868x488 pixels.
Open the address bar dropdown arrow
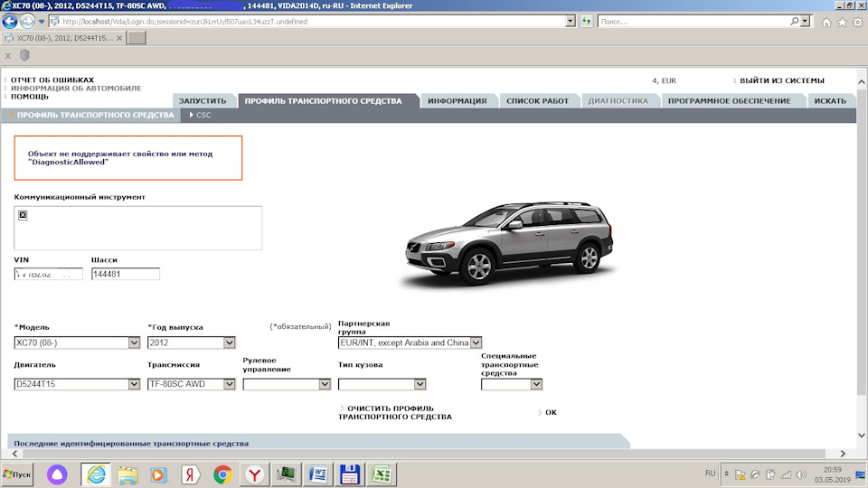click(571, 21)
